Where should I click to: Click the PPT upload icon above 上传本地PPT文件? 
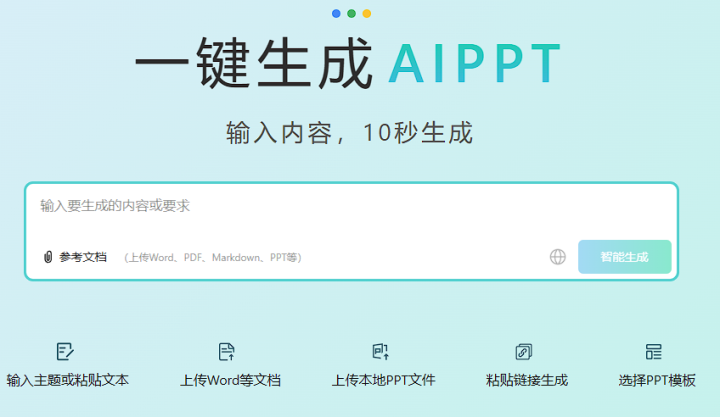pos(380,351)
